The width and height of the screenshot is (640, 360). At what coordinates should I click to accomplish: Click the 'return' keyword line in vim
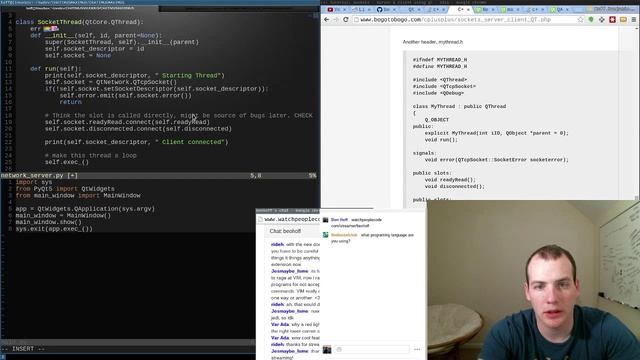(71, 102)
